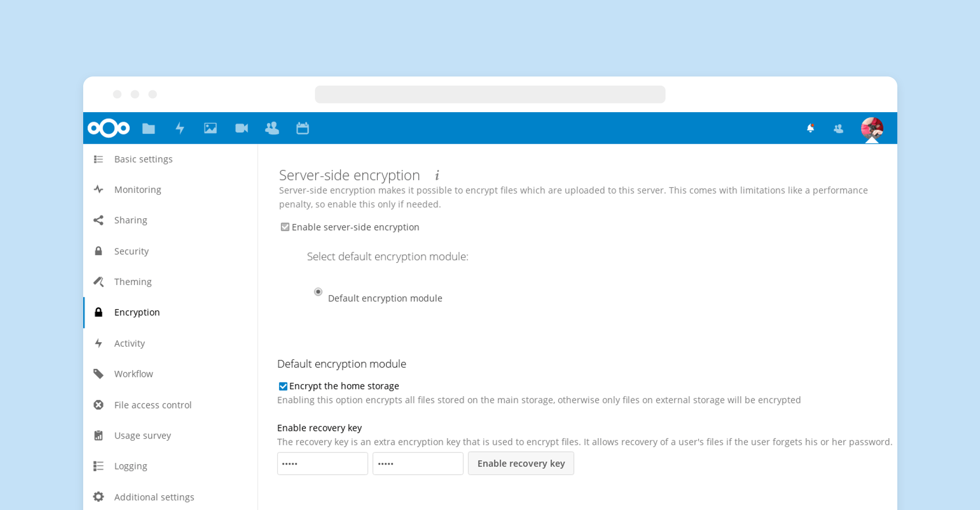
Task: Toggle Enable server-side encryption
Action: [x=284, y=226]
